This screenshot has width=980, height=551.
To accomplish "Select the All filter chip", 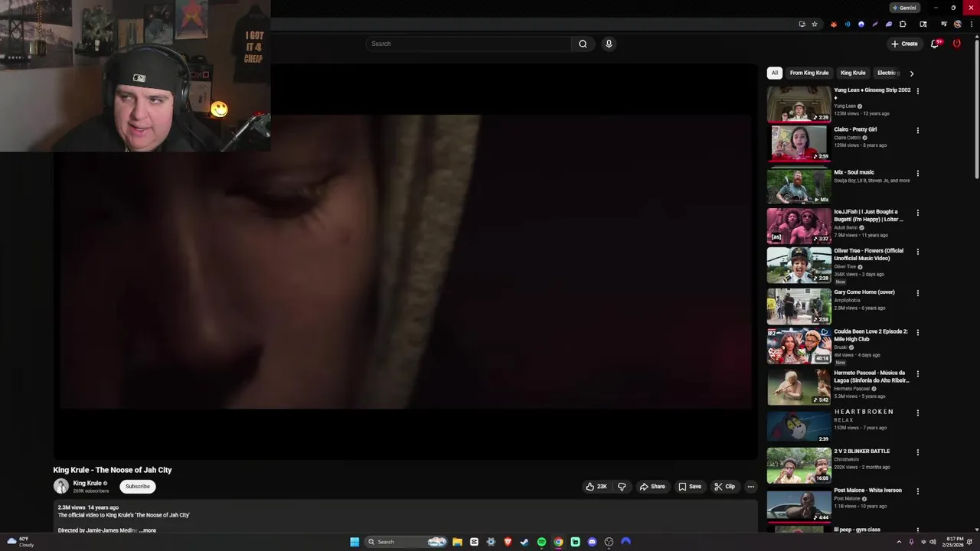I will pyautogui.click(x=774, y=73).
